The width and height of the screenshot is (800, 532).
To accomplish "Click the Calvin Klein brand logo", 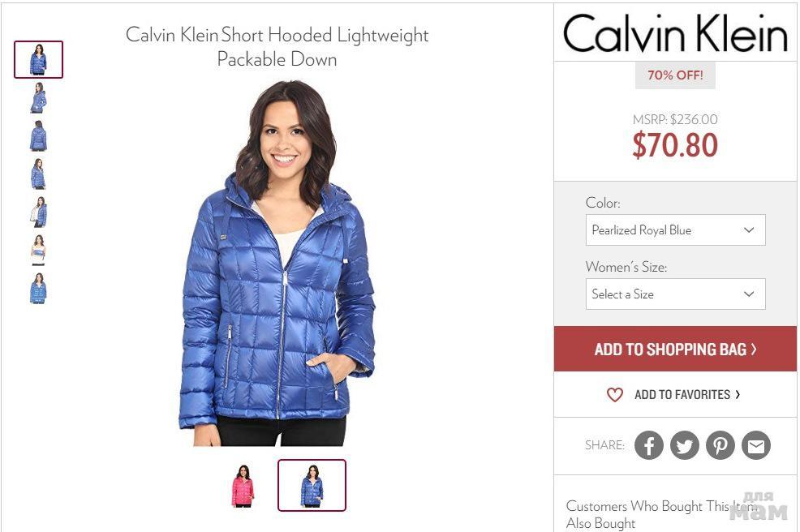I will pyautogui.click(x=676, y=32).
